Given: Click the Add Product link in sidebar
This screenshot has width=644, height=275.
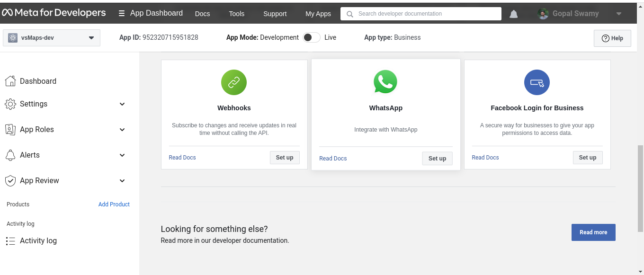Looking at the screenshot, I should (x=114, y=204).
